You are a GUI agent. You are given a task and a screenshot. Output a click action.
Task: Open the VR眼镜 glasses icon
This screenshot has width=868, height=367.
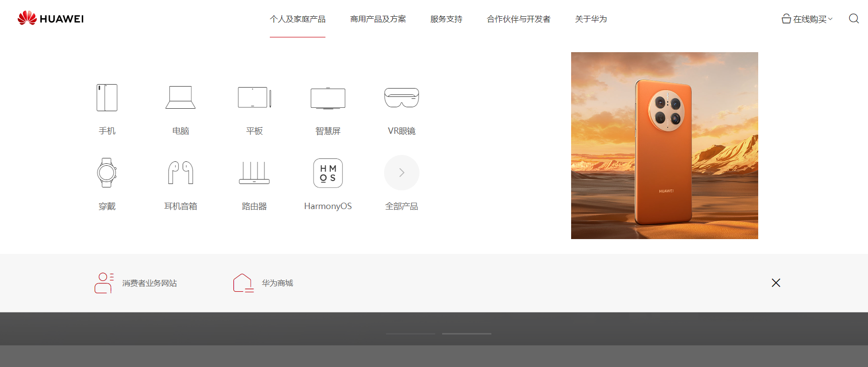[402, 97]
